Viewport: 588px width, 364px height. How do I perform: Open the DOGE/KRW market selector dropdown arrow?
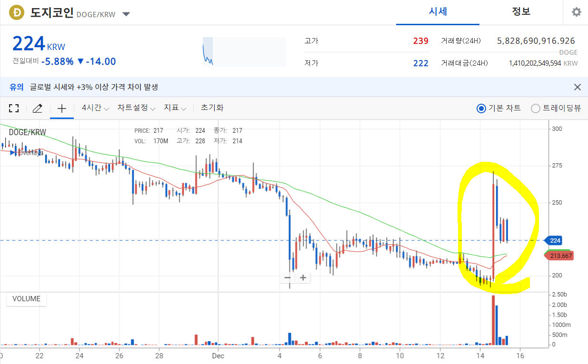click(126, 14)
